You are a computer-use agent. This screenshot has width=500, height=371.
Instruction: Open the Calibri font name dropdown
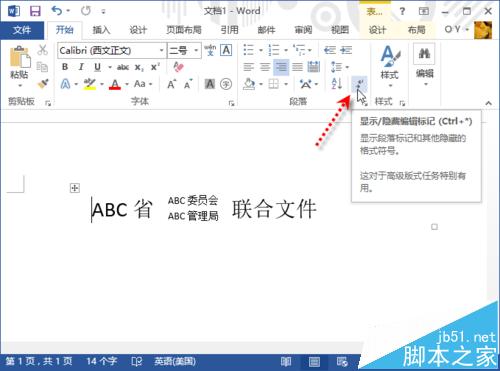click(161, 51)
